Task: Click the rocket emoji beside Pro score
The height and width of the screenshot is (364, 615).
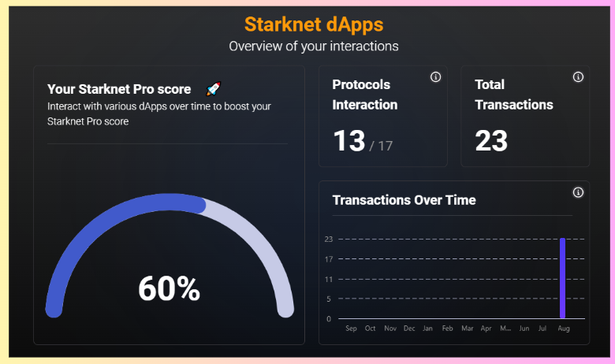Action: click(214, 89)
